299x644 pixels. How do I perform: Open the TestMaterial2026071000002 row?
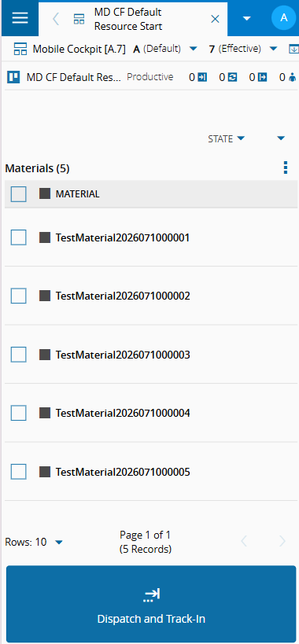pos(151,296)
